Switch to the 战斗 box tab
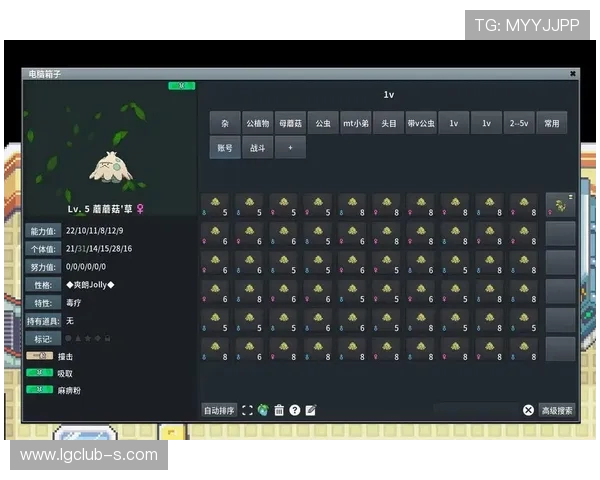This screenshot has width=600, height=480. [258, 148]
